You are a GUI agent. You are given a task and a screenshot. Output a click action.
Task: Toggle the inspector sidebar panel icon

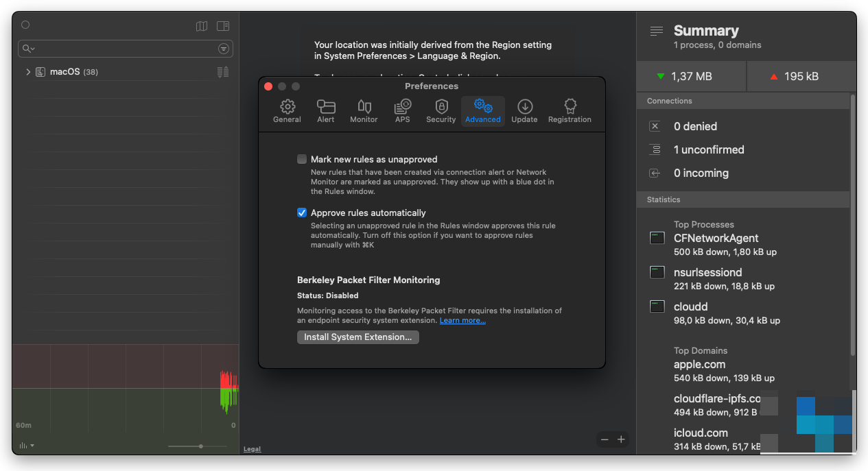point(223,26)
